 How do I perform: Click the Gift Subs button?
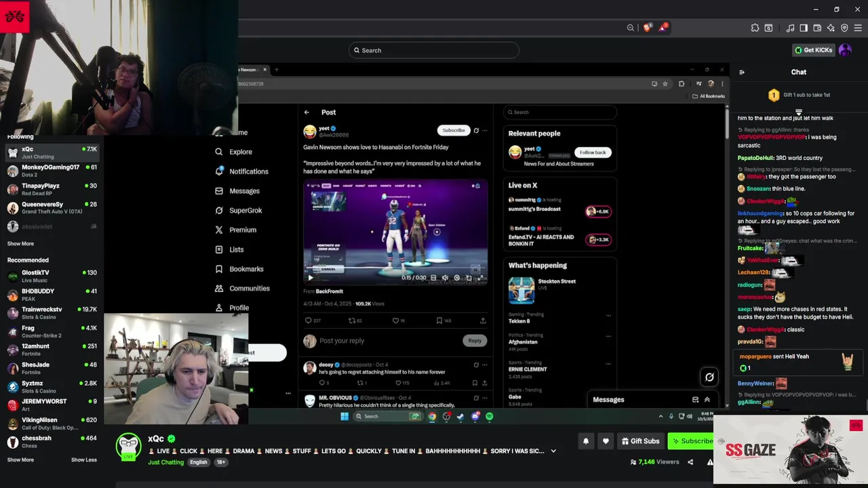(640, 441)
